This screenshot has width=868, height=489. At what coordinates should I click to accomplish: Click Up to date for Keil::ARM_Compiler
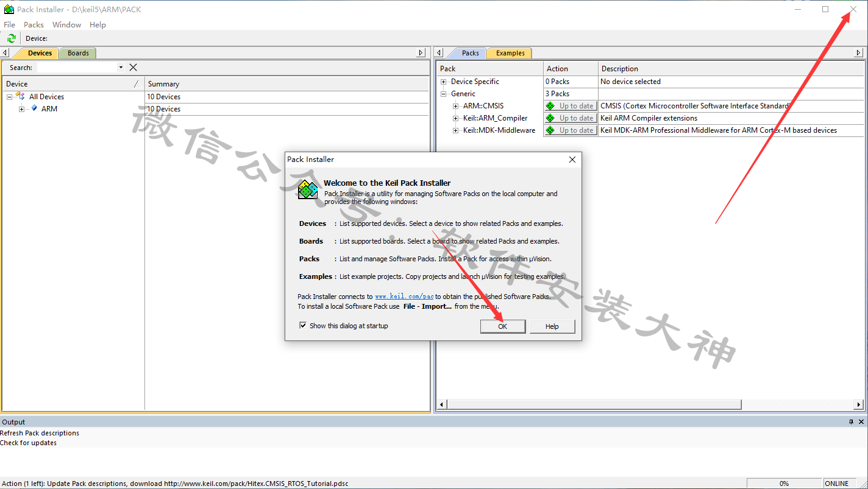[x=570, y=118]
